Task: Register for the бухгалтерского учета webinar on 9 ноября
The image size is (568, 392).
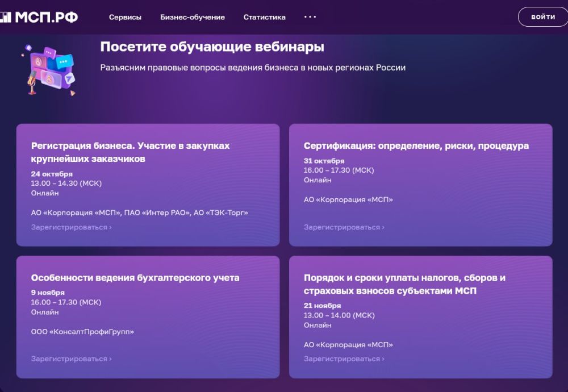Action: click(x=72, y=358)
